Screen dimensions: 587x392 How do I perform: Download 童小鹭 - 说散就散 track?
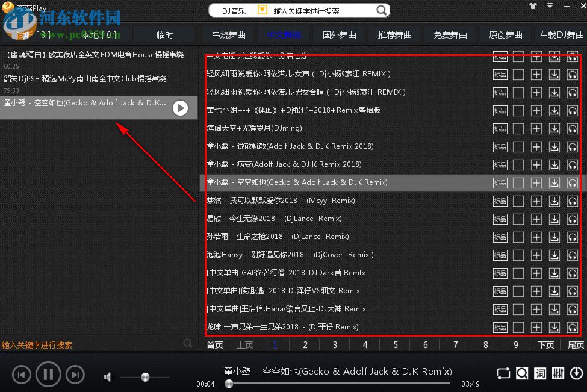[x=554, y=147]
